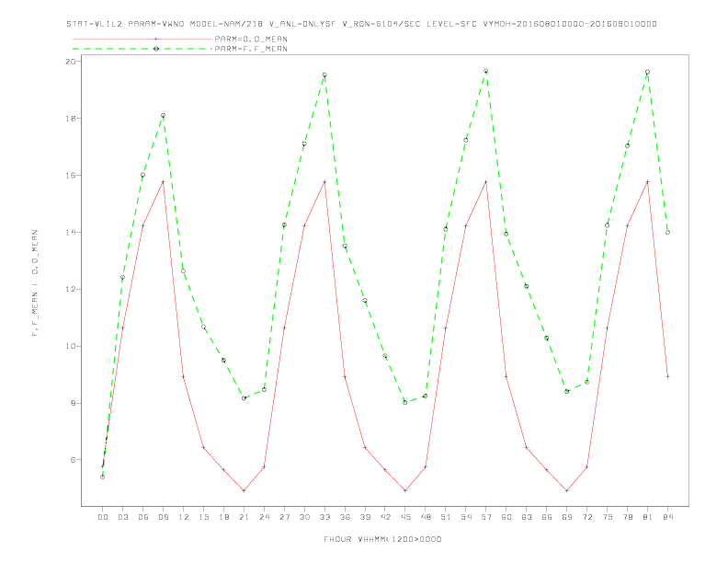This screenshot has width=728, height=563.
Task: Click green F.F_MEAN circle marker at hour 81
Action: click(x=648, y=72)
